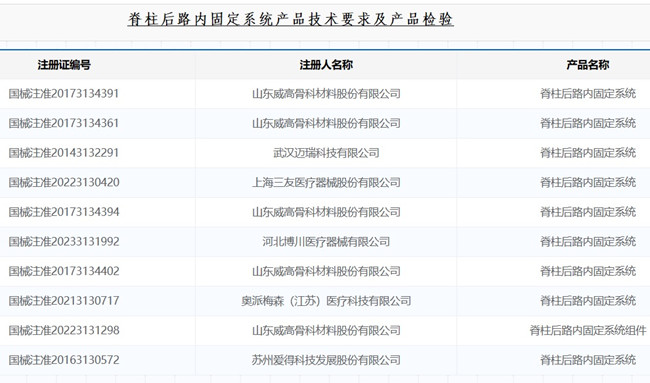Click product name in row 20223130420
The height and width of the screenshot is (383, 650).
pyautogui.click(x=588, y=182)
